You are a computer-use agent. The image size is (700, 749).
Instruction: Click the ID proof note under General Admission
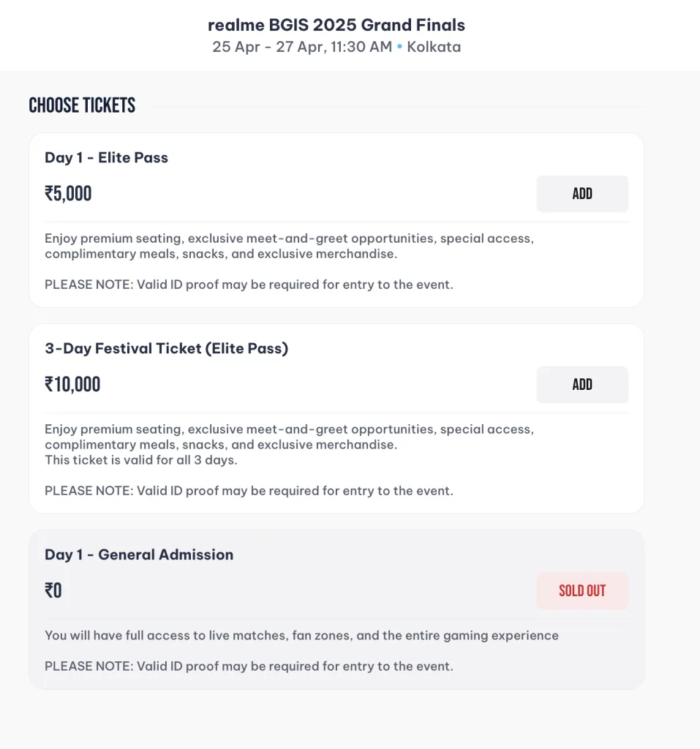pyautogui.click(x=249, y=666)
